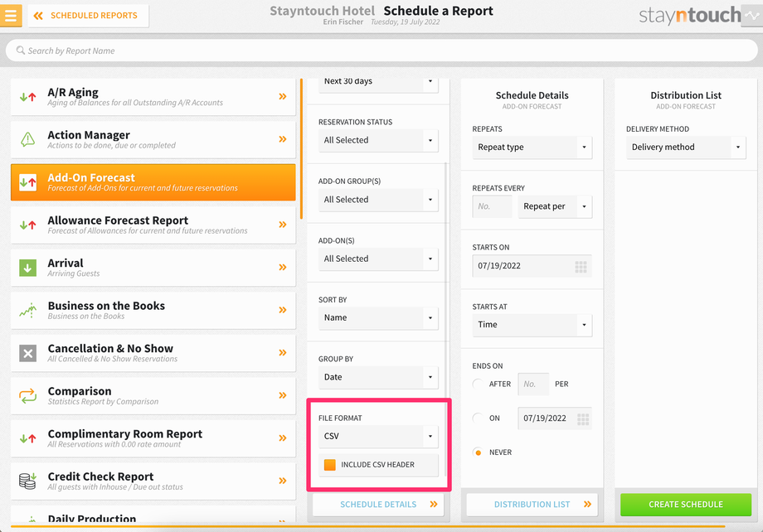Open the hamburger main menu
Image resolution: width=763 pixels, height=532 pixels.
(x=11, y=15)
